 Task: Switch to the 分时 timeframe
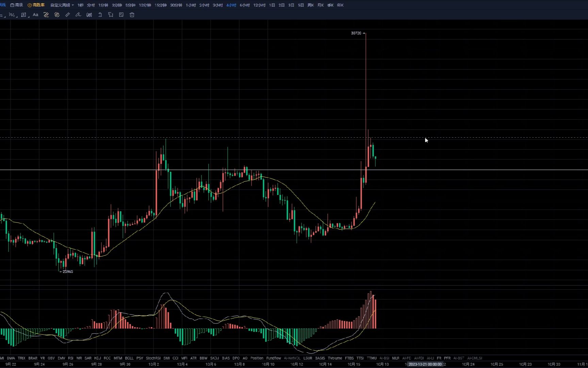[x=91, y=5]
